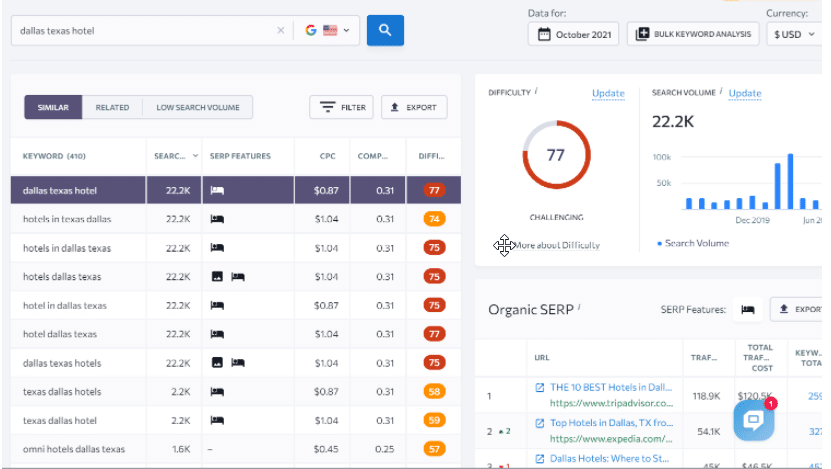Image resolution: width=831 pixels, height=469 pixels.
Task: Open the keyword Filter button
Action: pyautogui.click(x=341, y=107)
